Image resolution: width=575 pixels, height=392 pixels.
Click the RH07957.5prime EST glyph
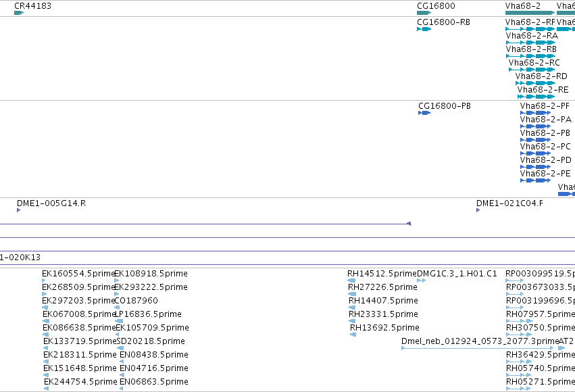click(x=520, y=321)
